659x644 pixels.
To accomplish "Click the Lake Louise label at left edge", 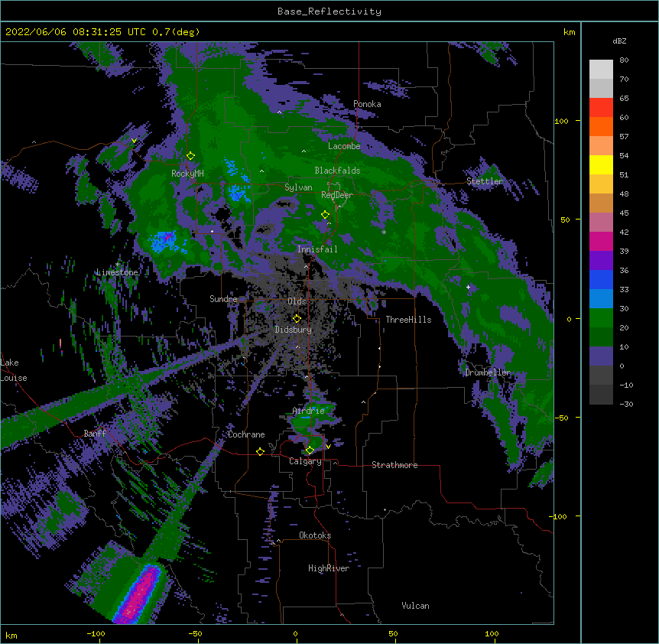I will [14, 370].
